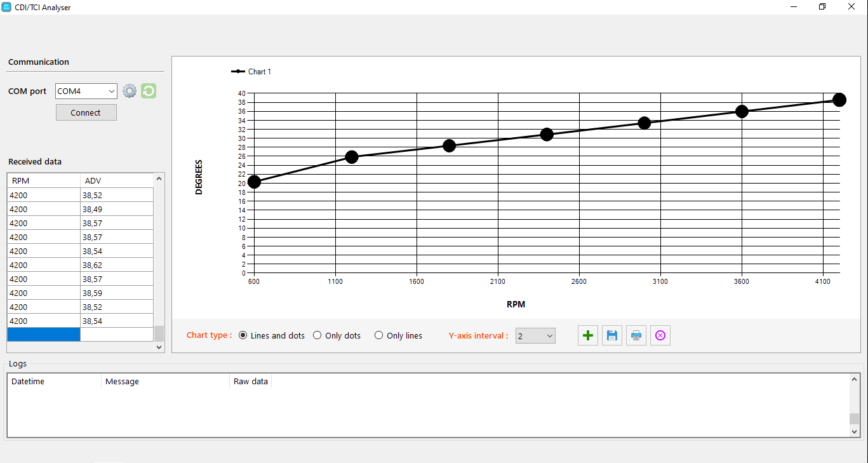Select Lines and dots chart type
This screenshot has height=463, width=868.
(243, 335)
